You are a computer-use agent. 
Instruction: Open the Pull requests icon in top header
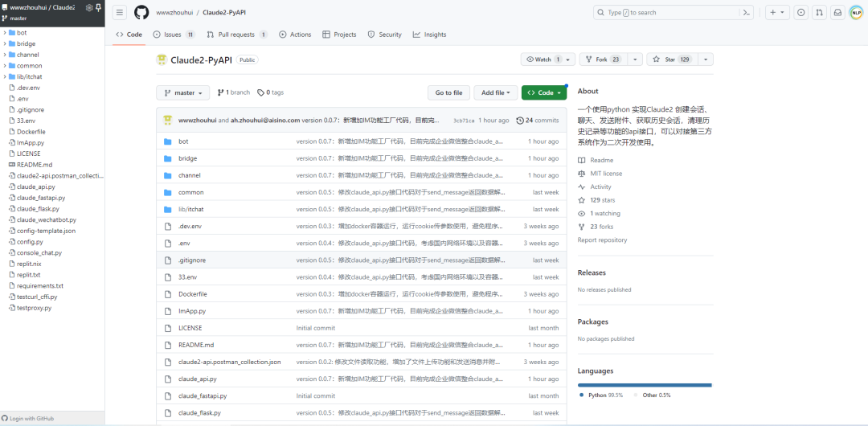point(819,12)
